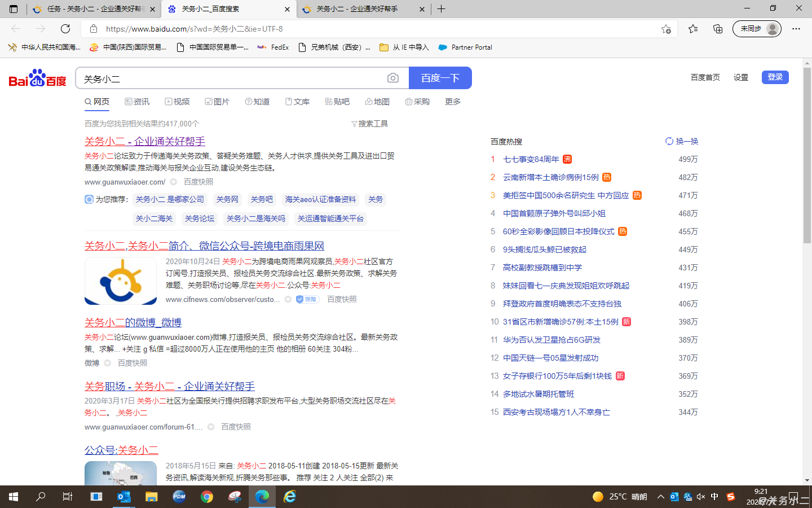
Task: Open Outlook from taskbar
Action: [x=124, y=497]
